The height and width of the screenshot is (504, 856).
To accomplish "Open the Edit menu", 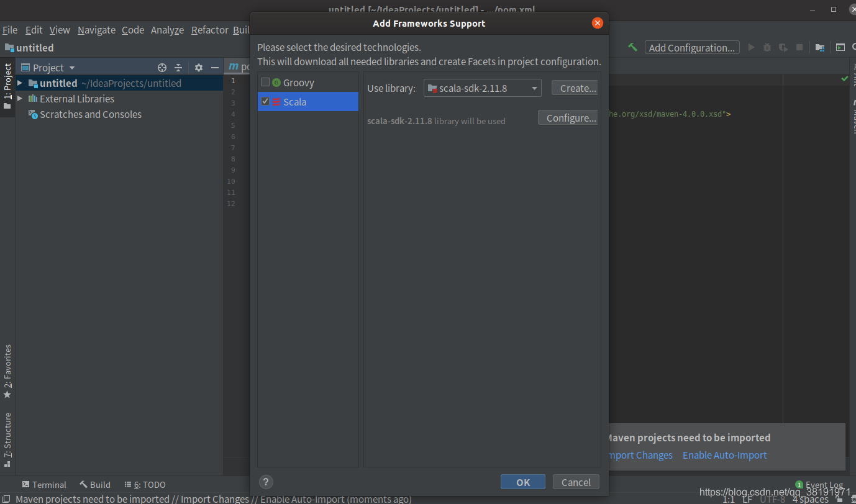I will (34, 30).
